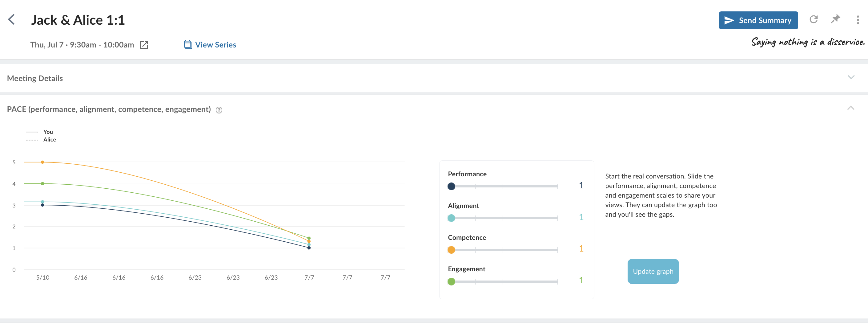This screenshot has height=328, width=868.
Task: Click the refresh icon beside Send Summary
Action: point(814,19)
